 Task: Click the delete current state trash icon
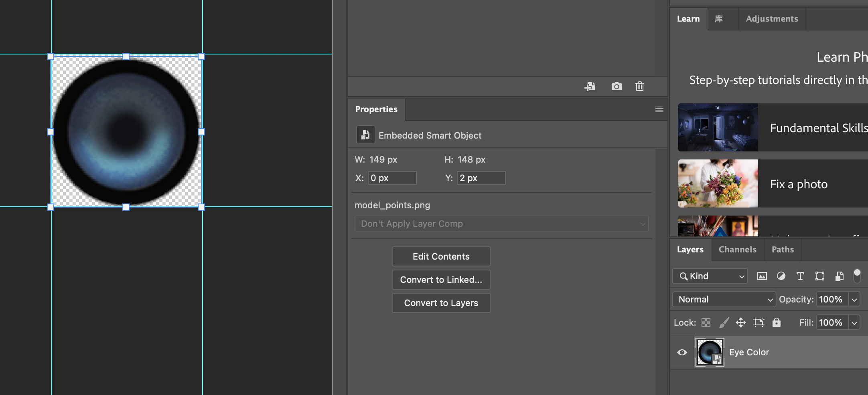[x=640, y=86]
